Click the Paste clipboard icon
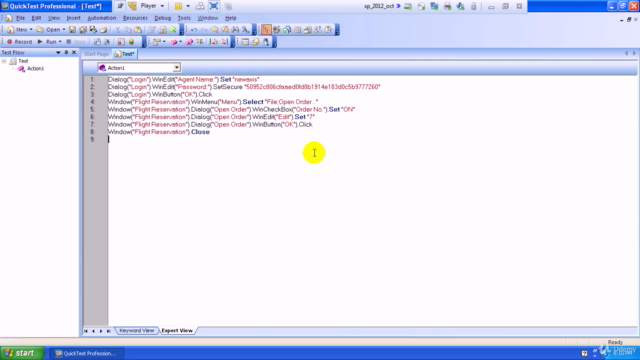Image resolution: width=640 pixels, height=360 pixels. [x=138, y=29]
